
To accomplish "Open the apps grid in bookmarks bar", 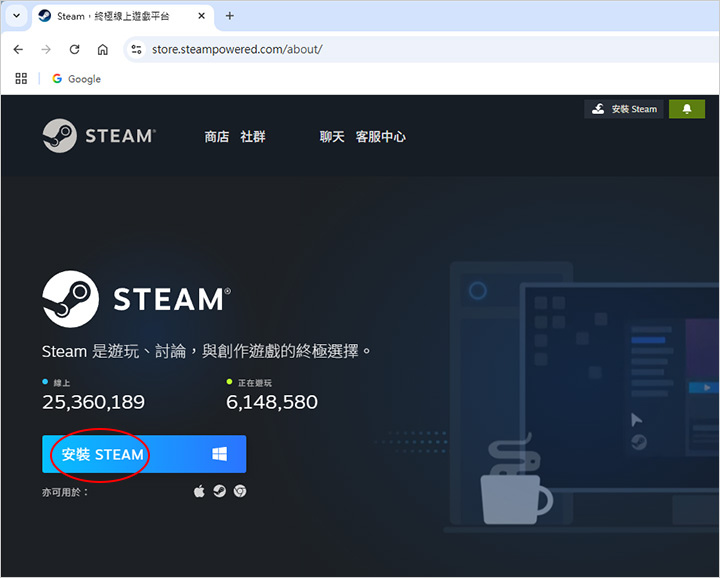I will coord(21,79).
